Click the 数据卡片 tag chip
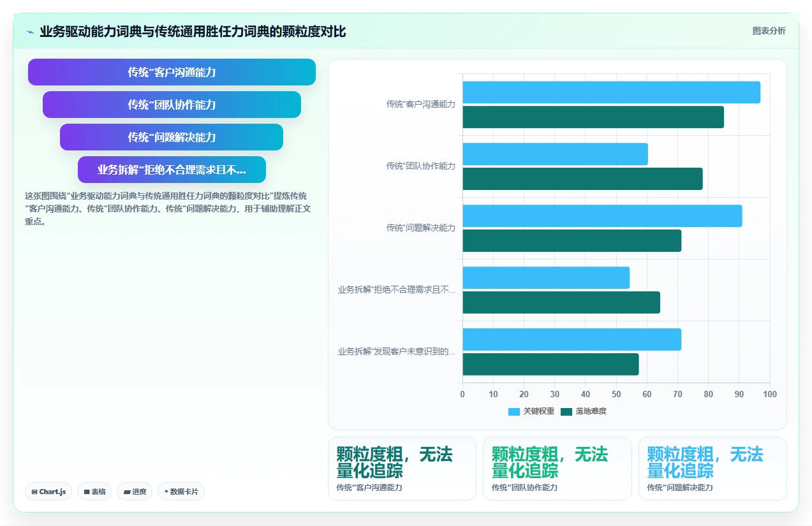 coord(181,492)
